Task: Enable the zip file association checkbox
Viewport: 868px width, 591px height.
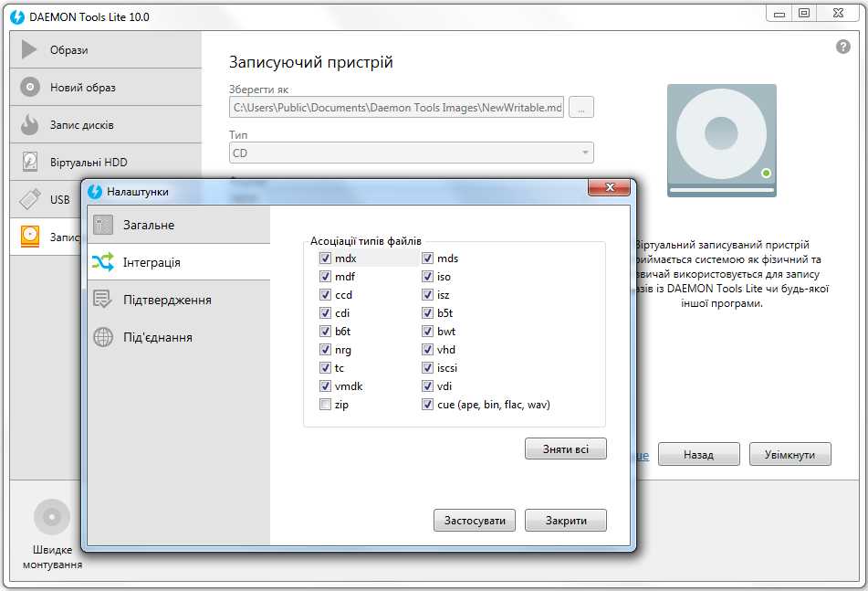Action: (x=325, y=405)
